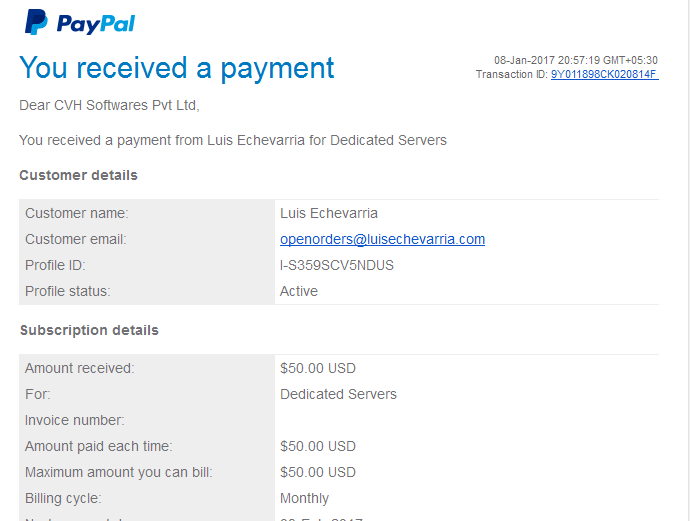Open the openorders@luisechevarria.com email link
This screenshot has height=521, width=690.
click(382, 239)
